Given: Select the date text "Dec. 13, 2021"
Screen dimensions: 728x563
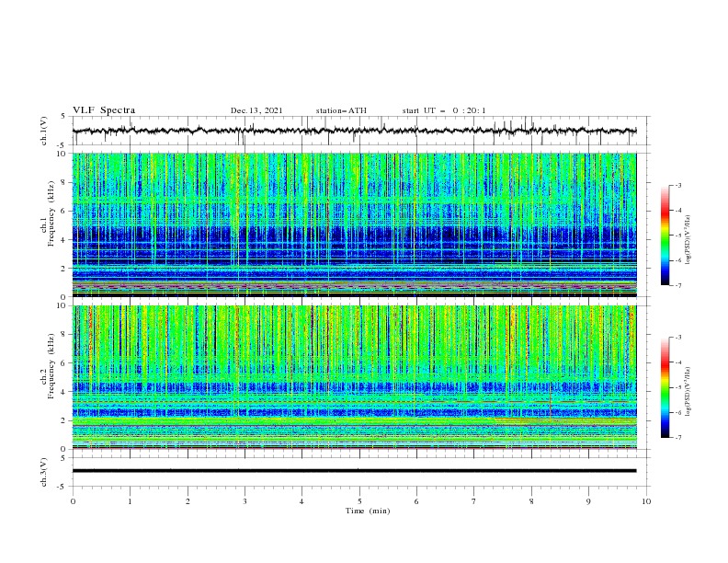Looking at the screenshot, I should pos(256,110).
